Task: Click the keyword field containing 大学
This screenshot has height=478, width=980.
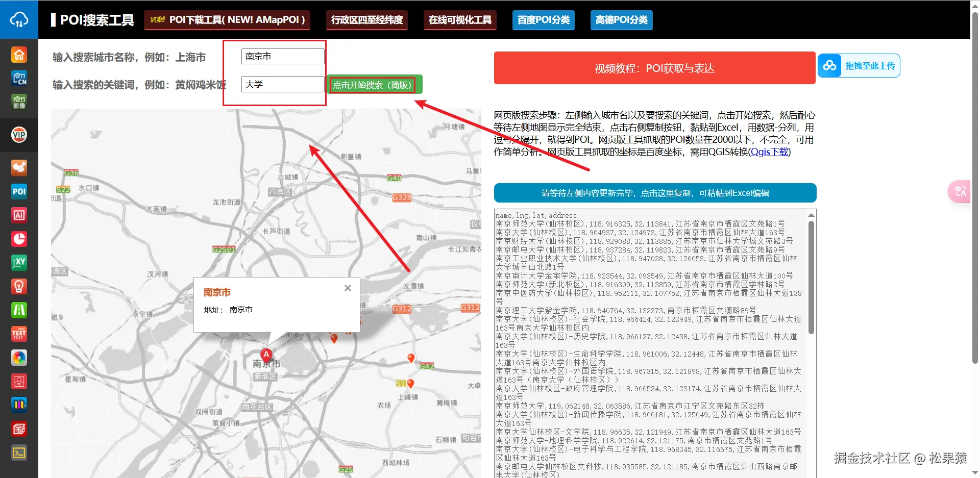Action: 283,84
